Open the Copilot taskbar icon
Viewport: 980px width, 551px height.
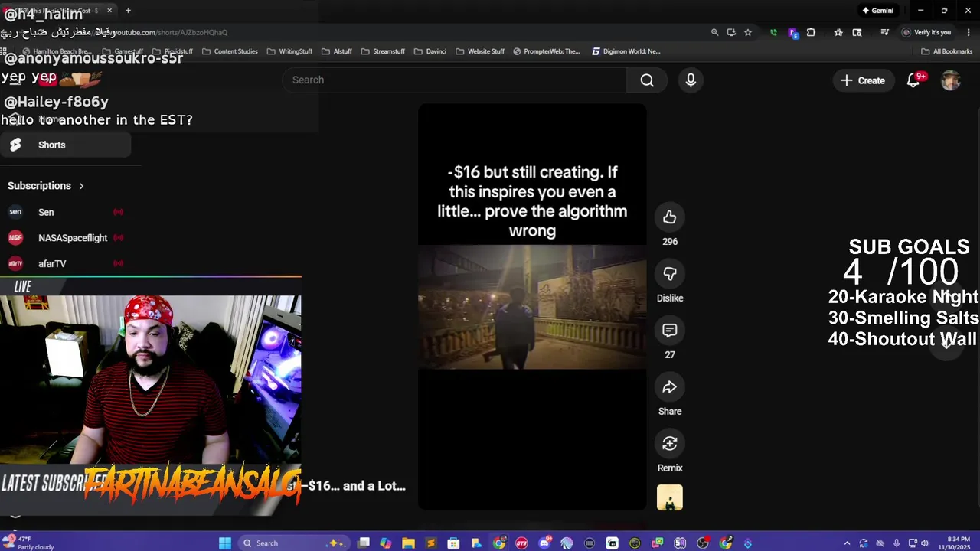tap(385, 543)
